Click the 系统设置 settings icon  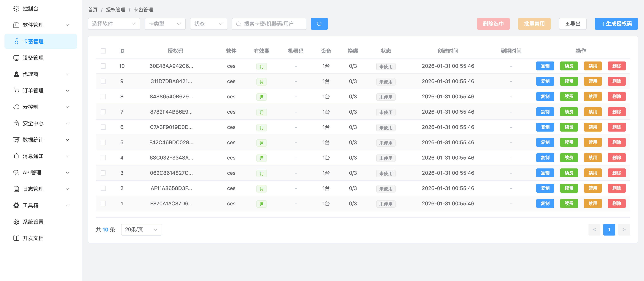tap(16, 222)
